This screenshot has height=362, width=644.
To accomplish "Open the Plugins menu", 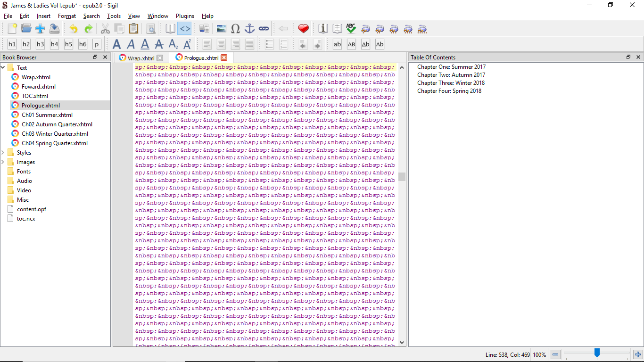I will 185,16.
